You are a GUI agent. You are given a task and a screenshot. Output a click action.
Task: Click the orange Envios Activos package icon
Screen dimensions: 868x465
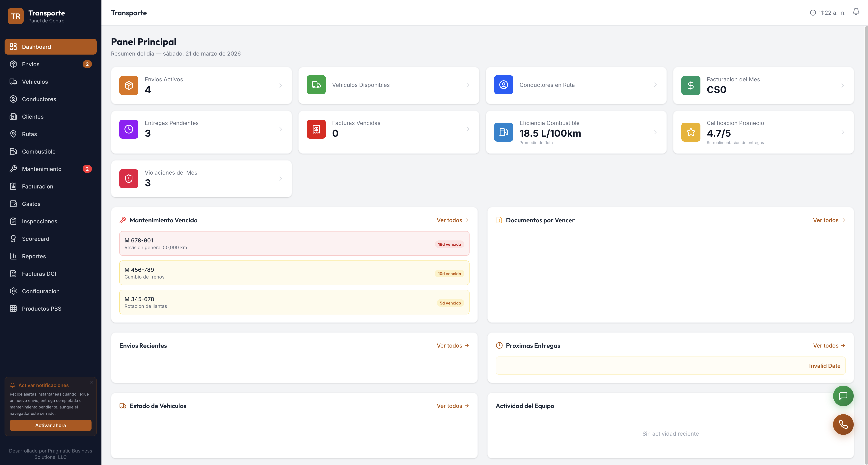(129, 86)
